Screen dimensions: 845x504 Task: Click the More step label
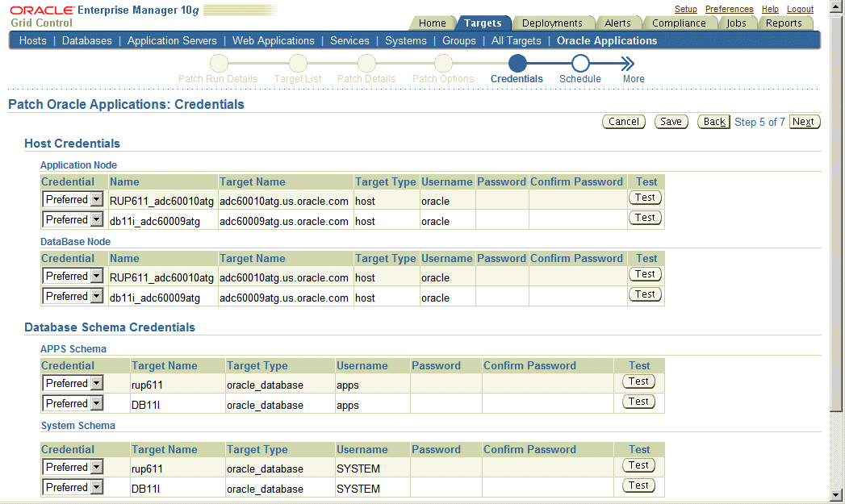[x=634, y=78]
